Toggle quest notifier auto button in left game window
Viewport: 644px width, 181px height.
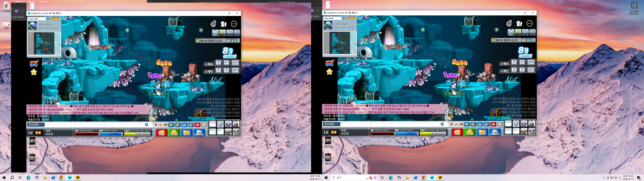[x=228, y=41]
